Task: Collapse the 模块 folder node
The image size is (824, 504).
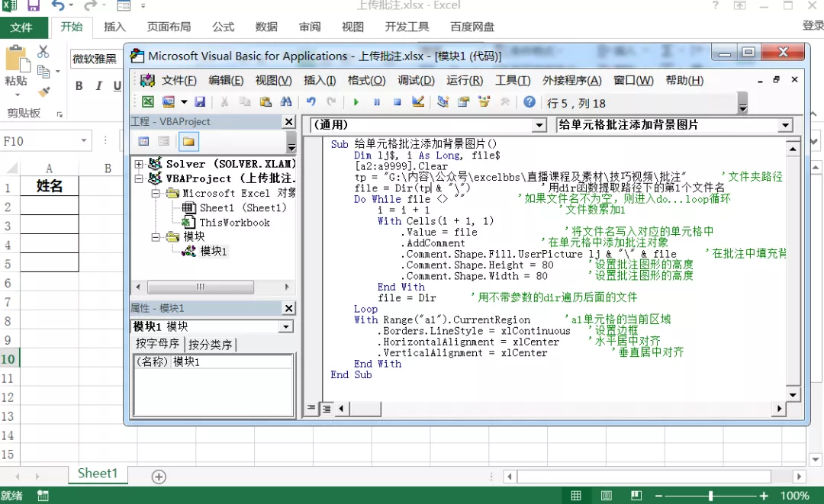Action: tap(156, 237)
